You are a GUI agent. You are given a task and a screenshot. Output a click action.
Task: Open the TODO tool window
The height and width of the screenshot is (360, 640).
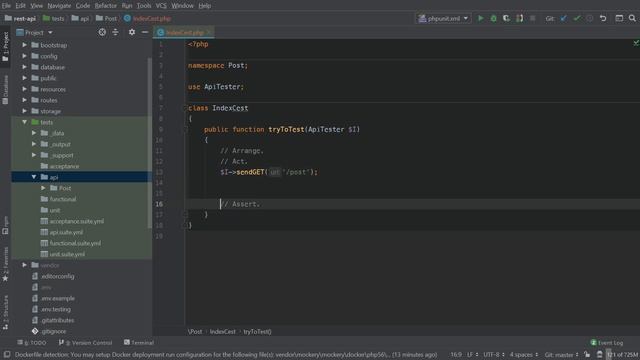[32, 343]
